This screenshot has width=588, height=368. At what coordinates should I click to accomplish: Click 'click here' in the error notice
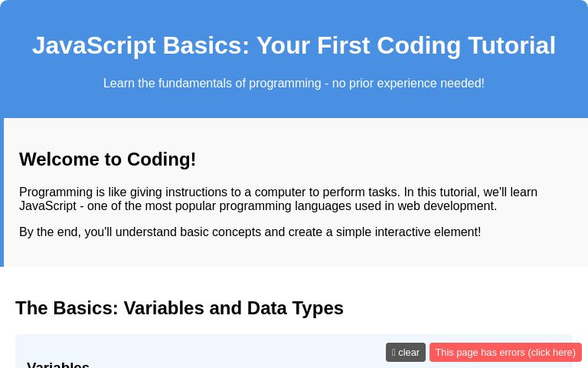click(x=551, y=353)
